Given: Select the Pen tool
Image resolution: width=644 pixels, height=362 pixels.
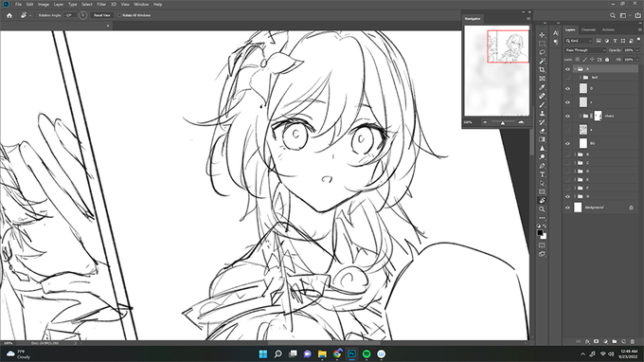Looking at the screenshot, I should point(542,166).
